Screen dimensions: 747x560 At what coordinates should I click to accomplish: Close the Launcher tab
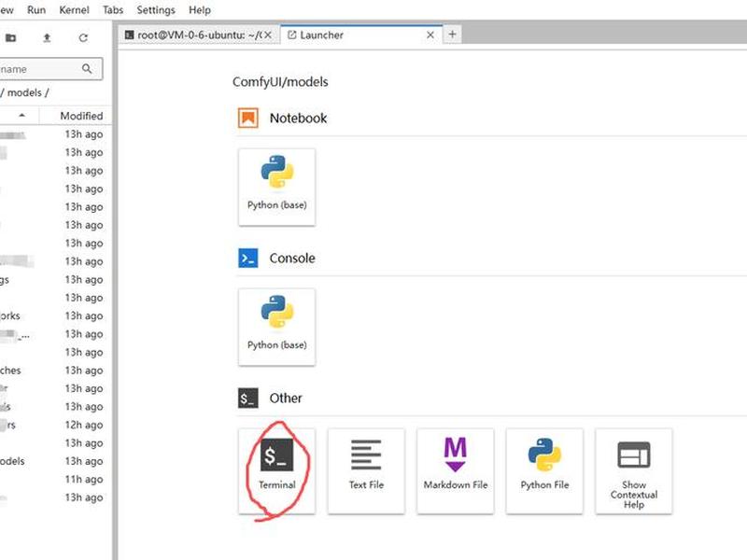(x=430, y=35)
